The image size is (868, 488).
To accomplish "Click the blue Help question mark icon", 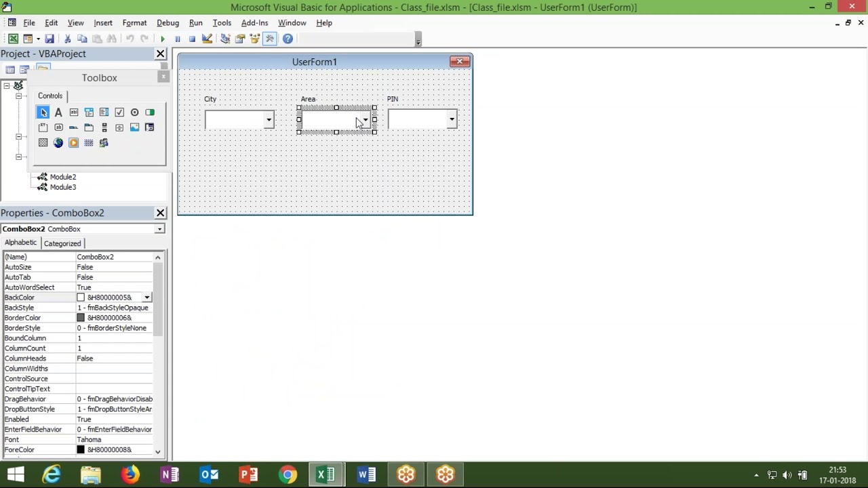I will [x=288, y=39].
